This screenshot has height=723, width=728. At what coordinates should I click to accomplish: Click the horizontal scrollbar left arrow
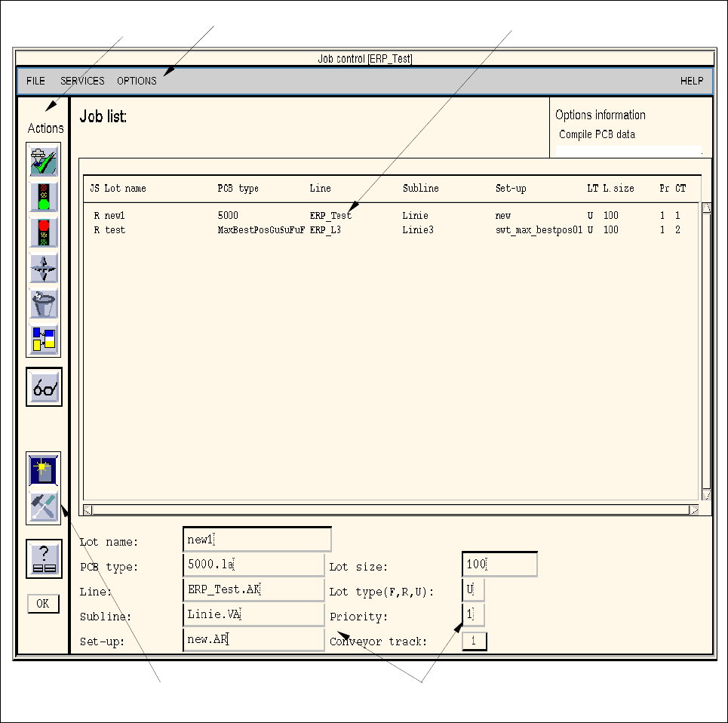point(88,510)
